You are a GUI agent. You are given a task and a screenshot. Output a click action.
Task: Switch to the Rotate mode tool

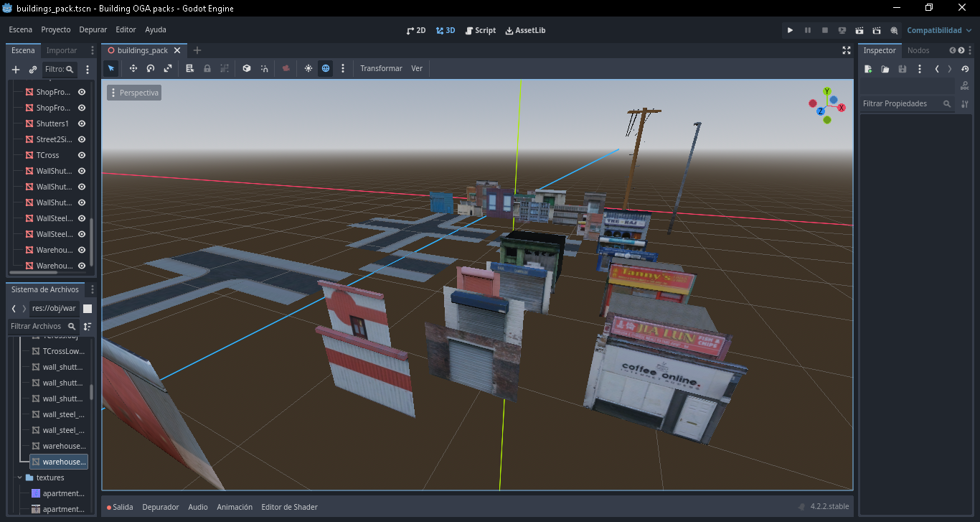[x=151, y=68]
